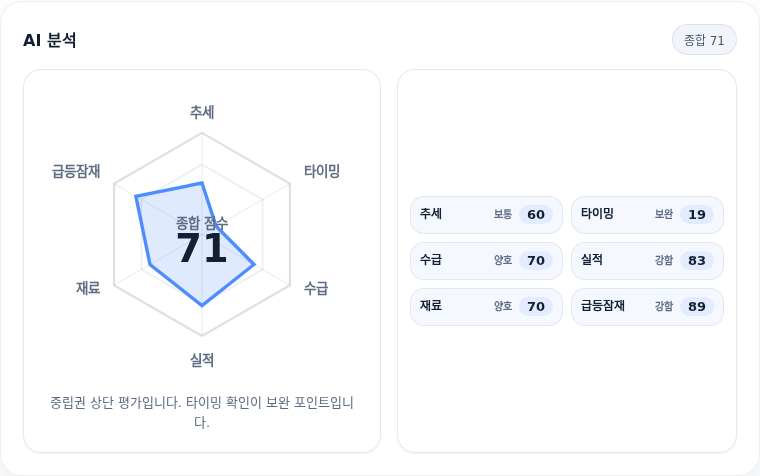
Task: Click the 19 score pill for 타이밍
Action: click(x=697, y=215)
